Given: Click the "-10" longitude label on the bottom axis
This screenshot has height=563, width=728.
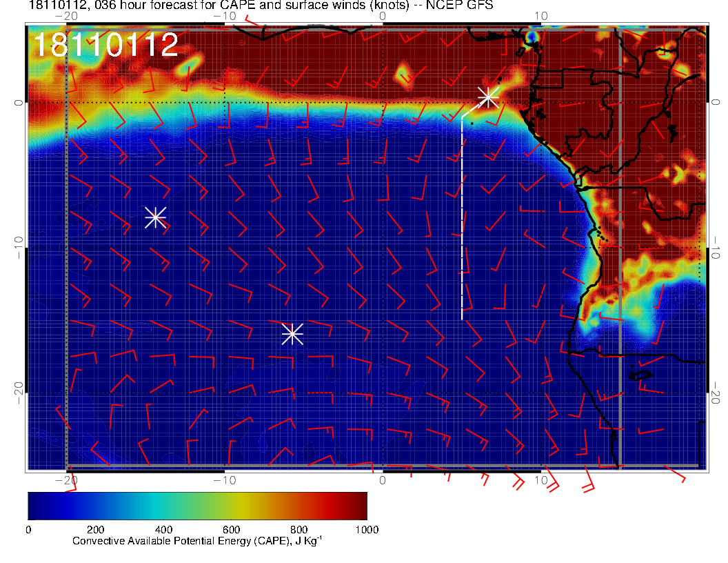Looking at the screenshot, I should click(x=225, y=480).
